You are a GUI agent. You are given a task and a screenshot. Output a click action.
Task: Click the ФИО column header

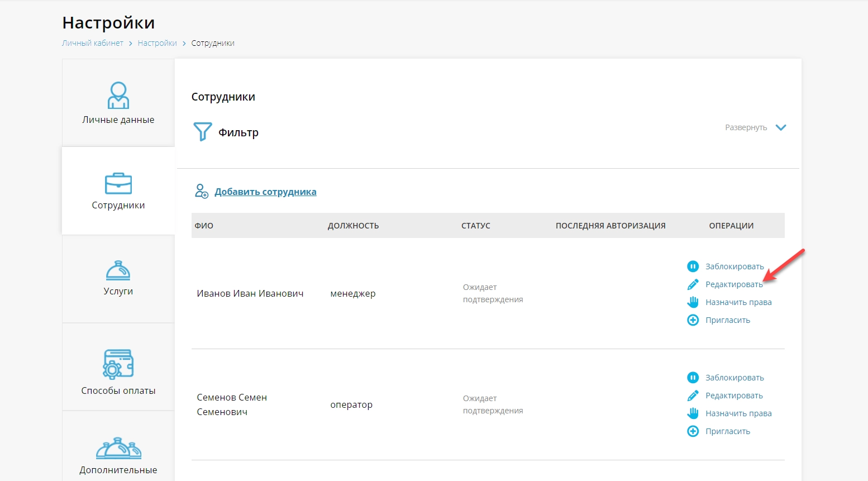(x=204, y=226)
